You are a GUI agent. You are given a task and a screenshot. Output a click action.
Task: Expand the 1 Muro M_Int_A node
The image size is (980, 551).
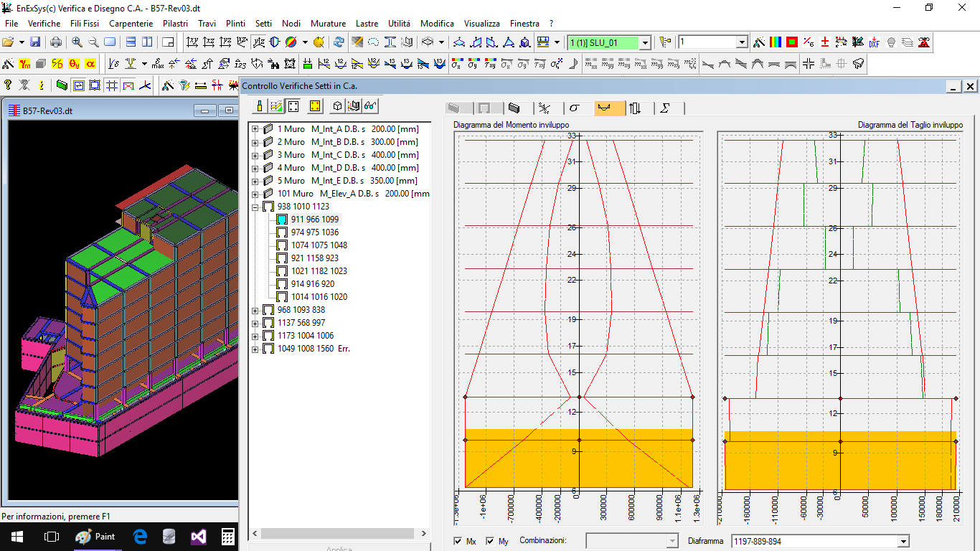255,129
